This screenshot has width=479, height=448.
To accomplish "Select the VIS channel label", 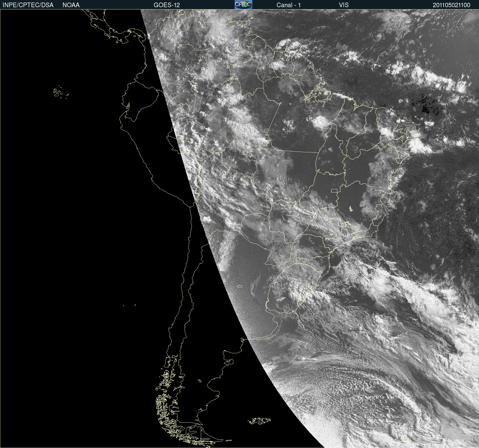I will coord(344,5).
